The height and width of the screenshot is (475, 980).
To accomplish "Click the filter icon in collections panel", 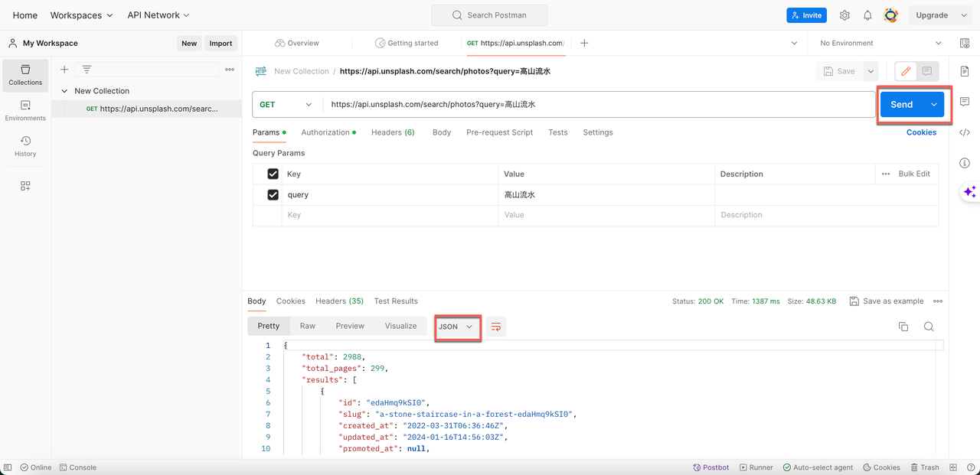I will tap(87, 70).
